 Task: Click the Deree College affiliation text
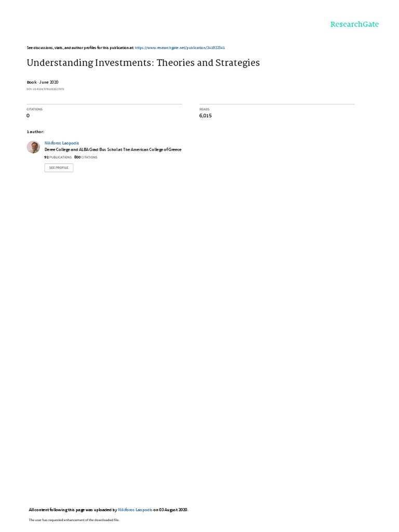click(x=113, y=150)
